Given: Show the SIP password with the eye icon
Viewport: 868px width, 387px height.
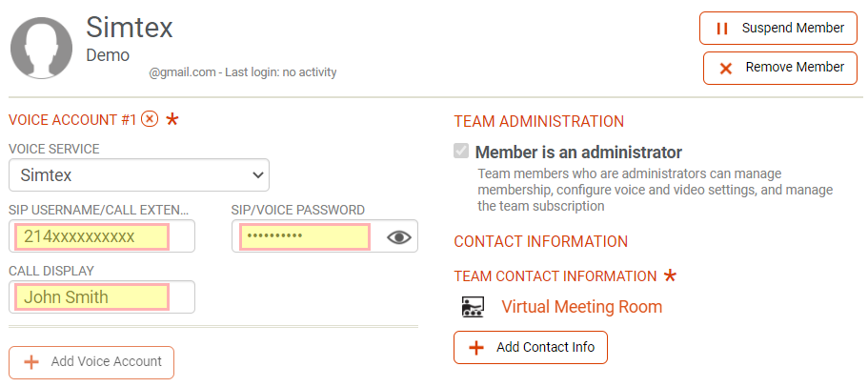Looking at the screenshot, I should tap(399, 237).
